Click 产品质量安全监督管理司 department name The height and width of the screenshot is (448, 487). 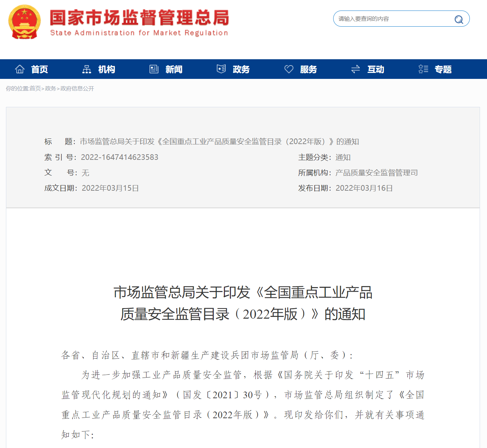(x=376, y=173)
